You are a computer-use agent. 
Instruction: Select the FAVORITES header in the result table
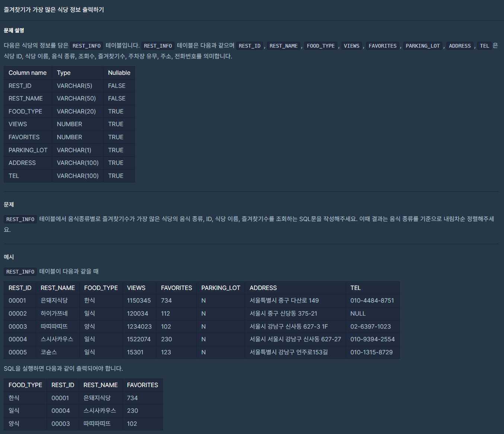[142, 385]
